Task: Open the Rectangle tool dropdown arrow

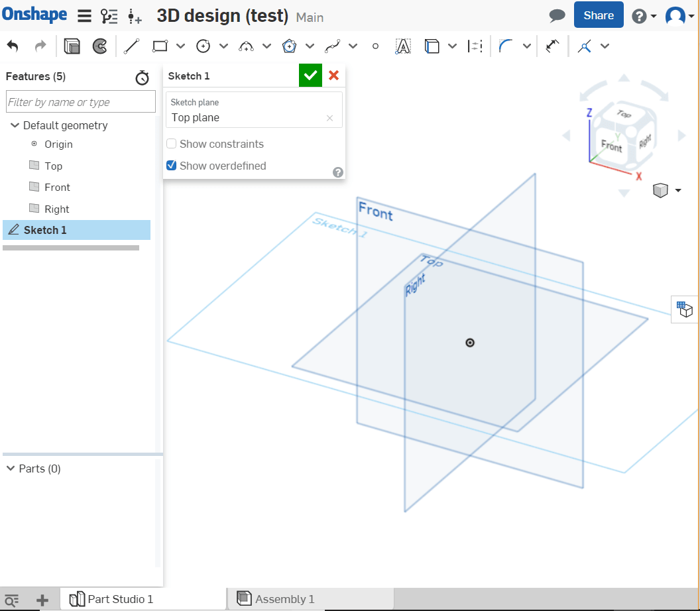Action: (180, 46)
